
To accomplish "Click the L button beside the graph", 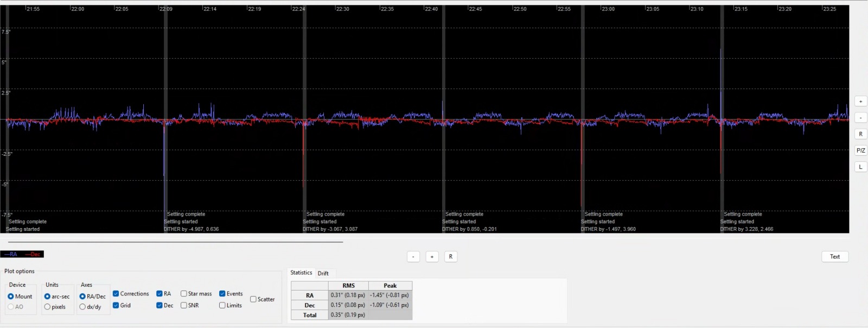I will (x=860, y=167).
